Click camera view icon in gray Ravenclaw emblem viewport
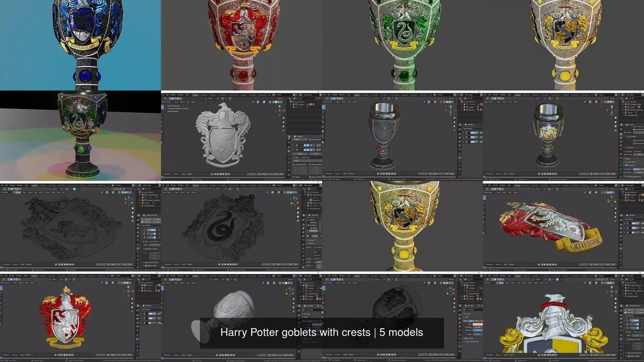644x362 pixels. (283, 126)
